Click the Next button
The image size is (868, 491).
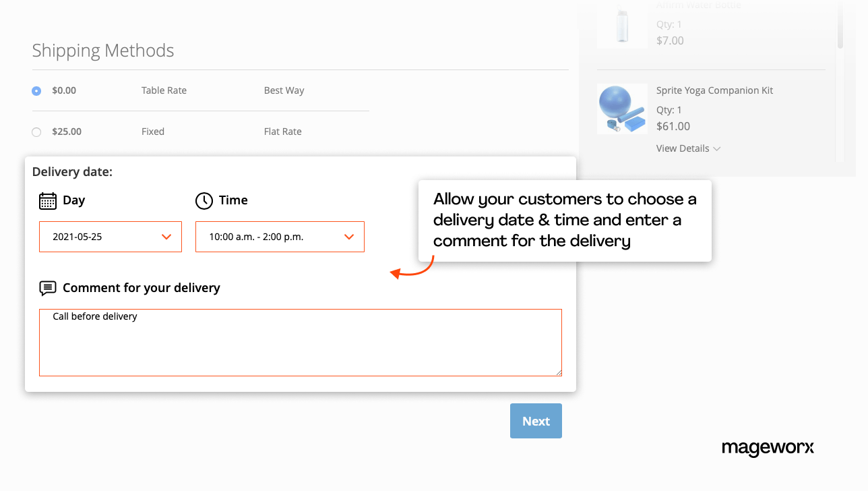tap(535, 420)
